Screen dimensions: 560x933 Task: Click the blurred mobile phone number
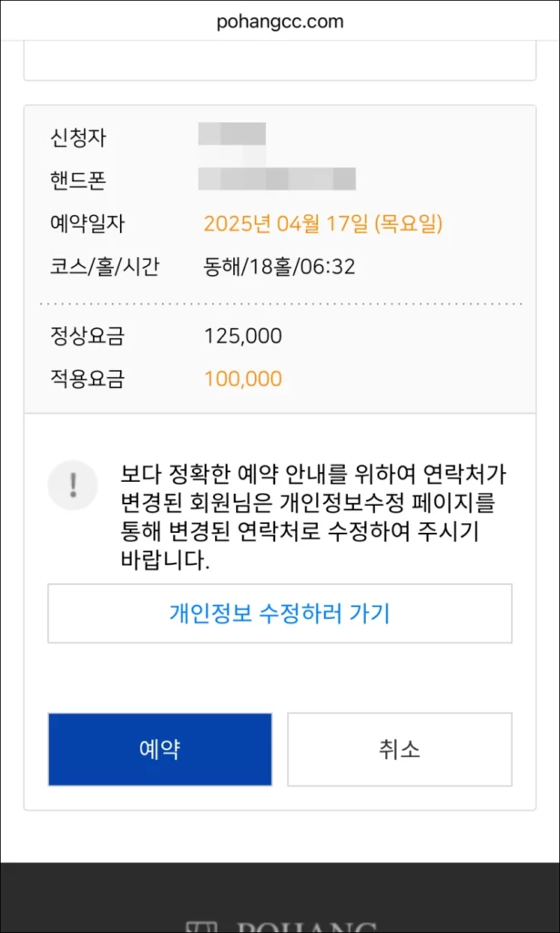[277, 179]
